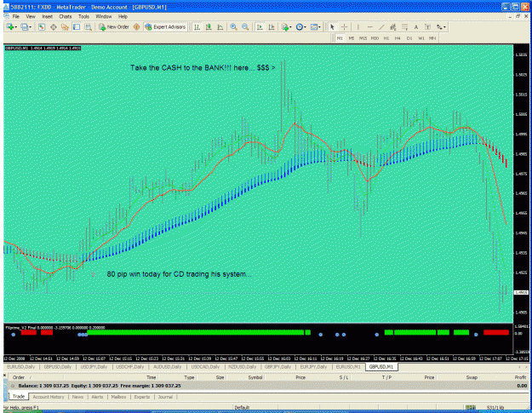Sort by the Symbol column header
The image size is (532, 413).
tap(255, 377)
